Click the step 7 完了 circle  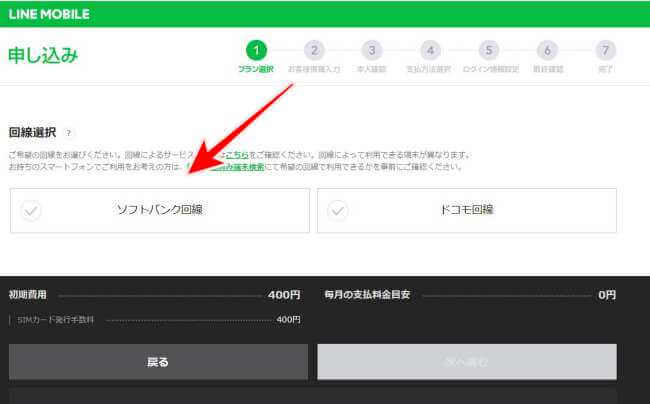pos(606,51)
